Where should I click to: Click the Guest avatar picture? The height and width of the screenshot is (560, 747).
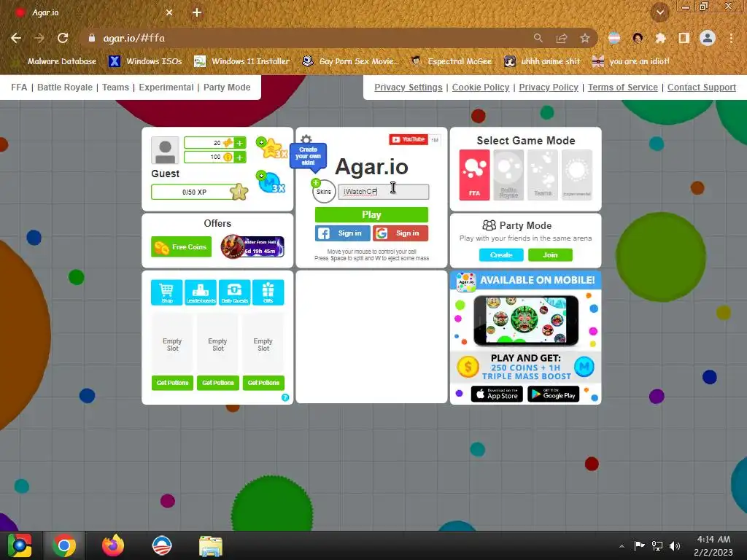coord(165,150)
